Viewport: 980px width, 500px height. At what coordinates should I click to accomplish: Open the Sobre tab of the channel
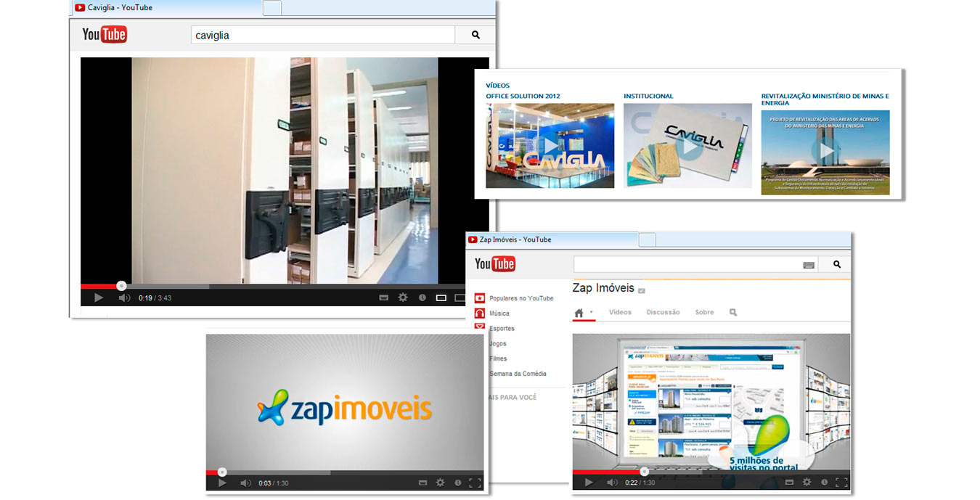pyautogui.click(x=704, y=312)
